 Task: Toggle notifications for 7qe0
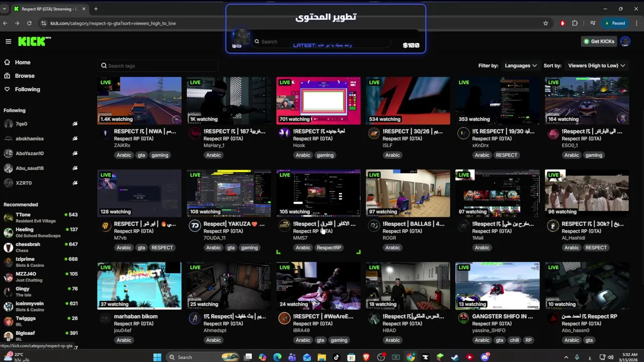[x=75, y=124]
